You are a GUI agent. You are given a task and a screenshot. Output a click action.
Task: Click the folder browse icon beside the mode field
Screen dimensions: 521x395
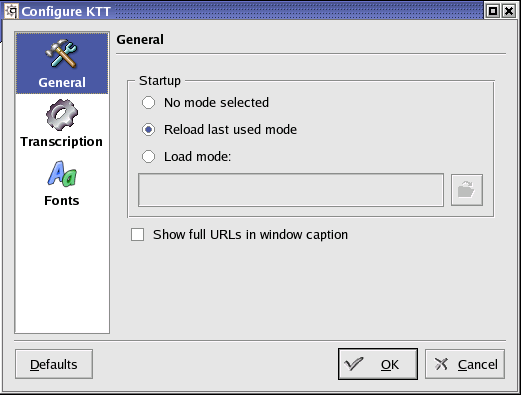click(467, 190)
